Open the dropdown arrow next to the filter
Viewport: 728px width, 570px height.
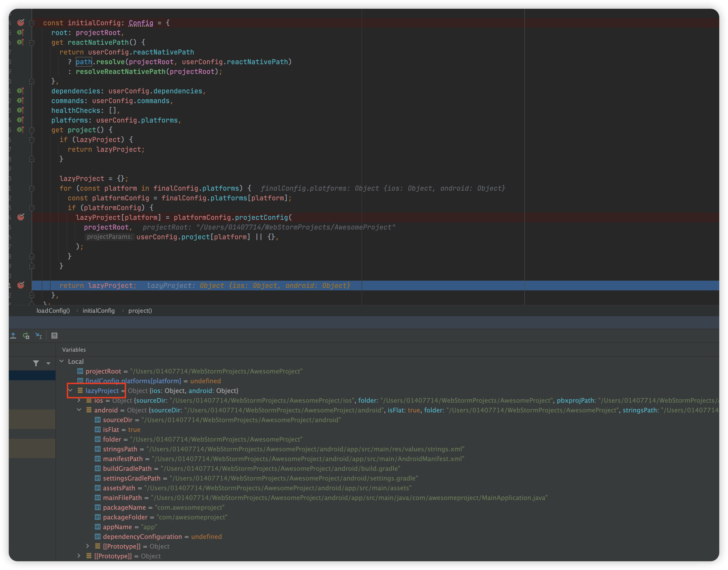[x=48, y=364]
